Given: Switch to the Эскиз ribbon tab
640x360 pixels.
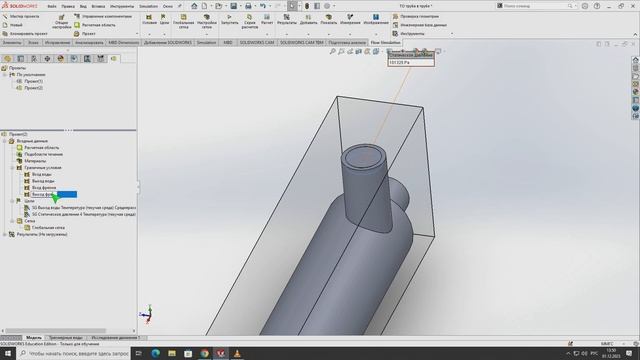Looking at the screenshot, I should point(33,42).
